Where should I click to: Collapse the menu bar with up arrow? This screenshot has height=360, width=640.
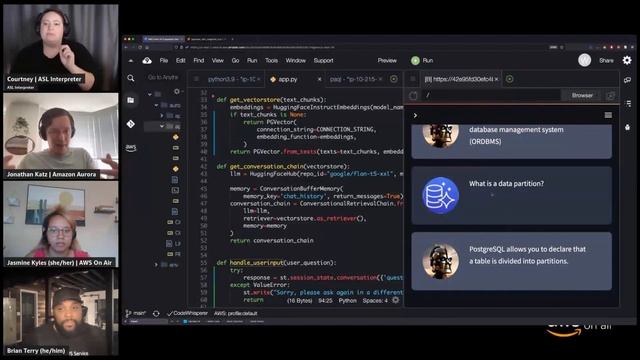tap(131, 60)
